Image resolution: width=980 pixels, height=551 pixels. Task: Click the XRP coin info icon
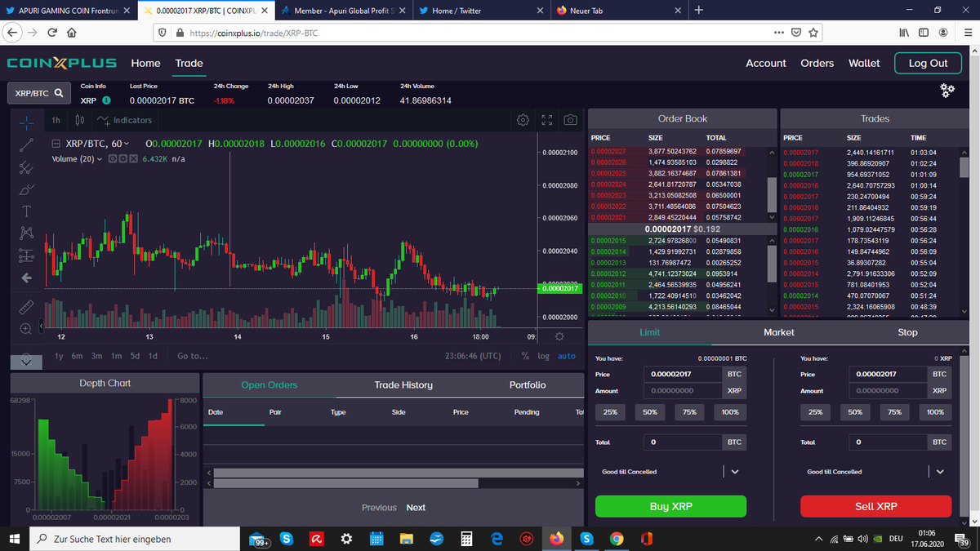pyautogui.click(x=106, y=100)
